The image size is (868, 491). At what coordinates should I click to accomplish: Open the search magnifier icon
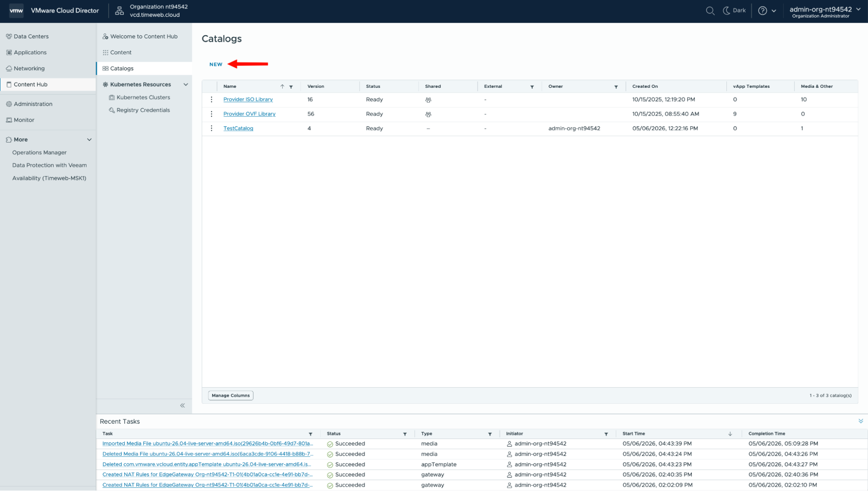click(710, 11)
